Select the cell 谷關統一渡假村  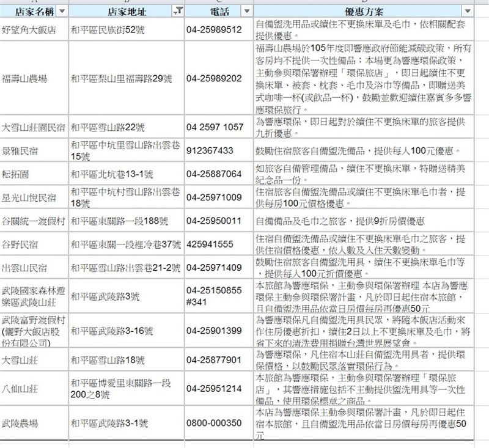point(34,221)
